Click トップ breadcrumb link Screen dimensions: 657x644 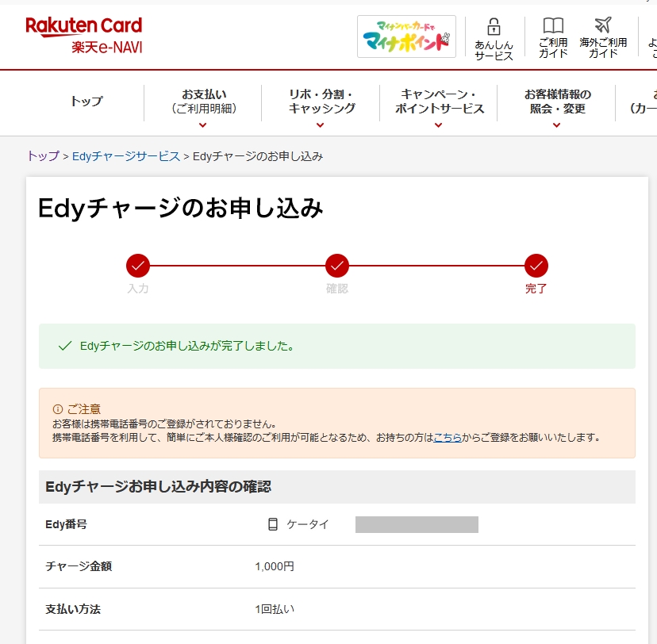tap(43, 156)
